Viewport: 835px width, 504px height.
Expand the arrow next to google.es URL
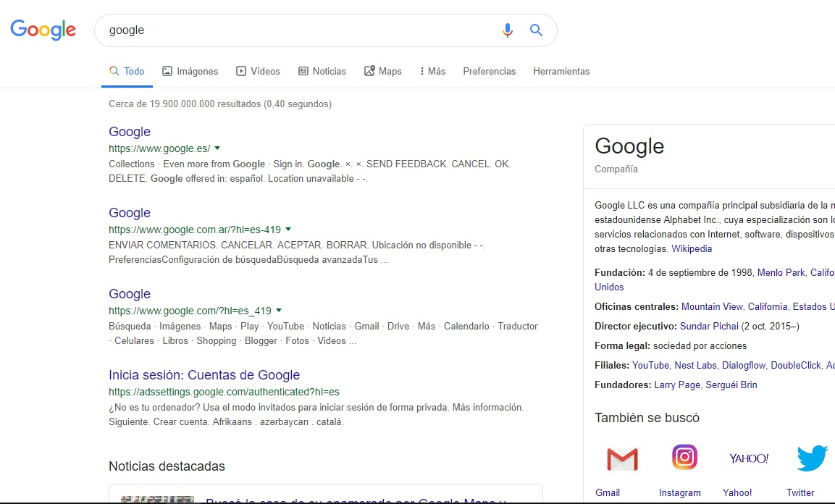[x=217, y=148]
